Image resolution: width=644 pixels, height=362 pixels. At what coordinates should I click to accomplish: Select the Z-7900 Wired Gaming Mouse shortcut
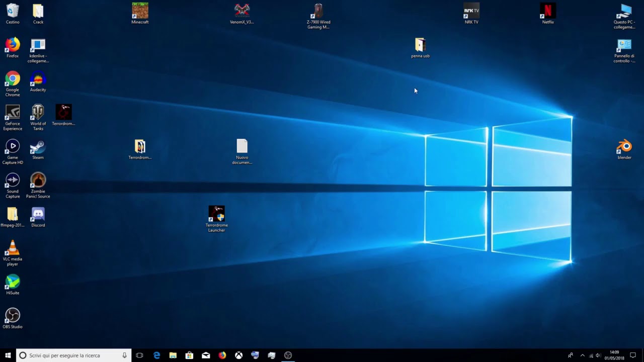pos(318,16)
